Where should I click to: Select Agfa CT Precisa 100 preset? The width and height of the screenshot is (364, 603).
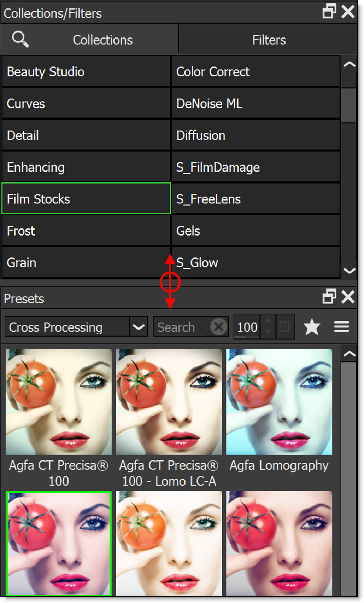pos(59,402)
